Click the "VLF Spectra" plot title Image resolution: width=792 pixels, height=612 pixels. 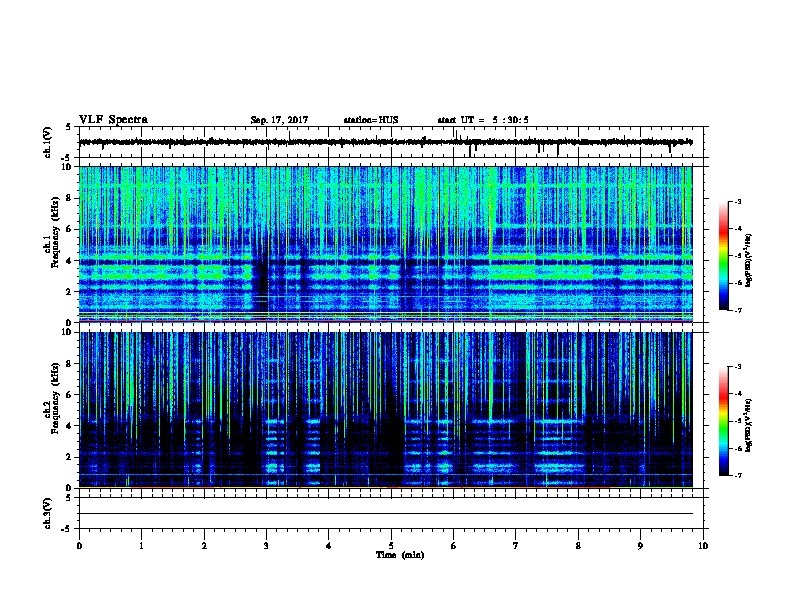(x=113, y=120)
